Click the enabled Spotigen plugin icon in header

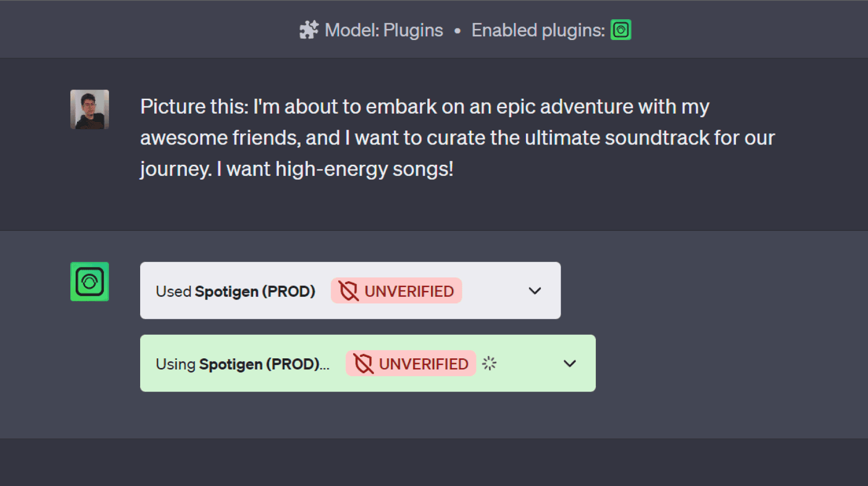(x=621, y=30)
